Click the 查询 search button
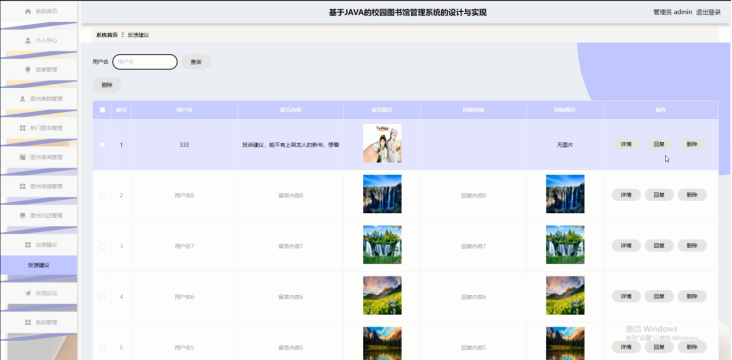 [196, 62]
